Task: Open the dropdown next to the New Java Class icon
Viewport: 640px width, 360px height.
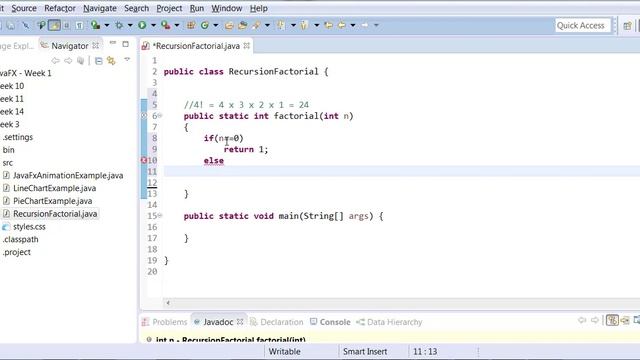Action: point(216,25)
